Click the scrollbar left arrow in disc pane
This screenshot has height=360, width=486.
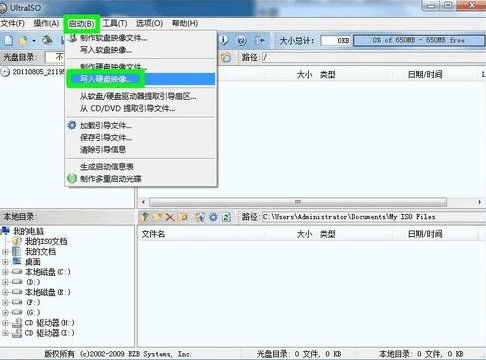coord(143,202)
